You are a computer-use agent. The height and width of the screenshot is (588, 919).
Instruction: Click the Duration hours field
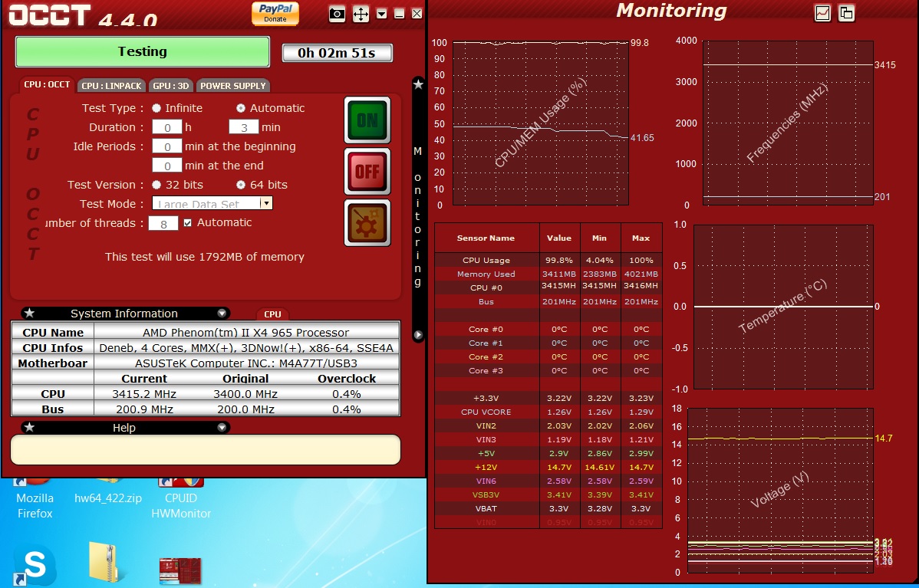167,127
